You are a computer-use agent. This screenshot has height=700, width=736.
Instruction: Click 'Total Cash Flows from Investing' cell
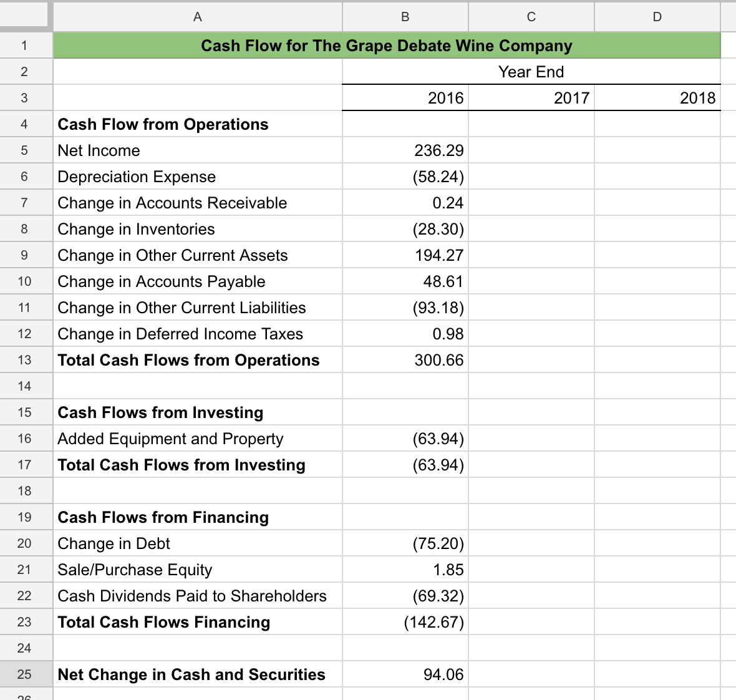[x=198, y=465]
